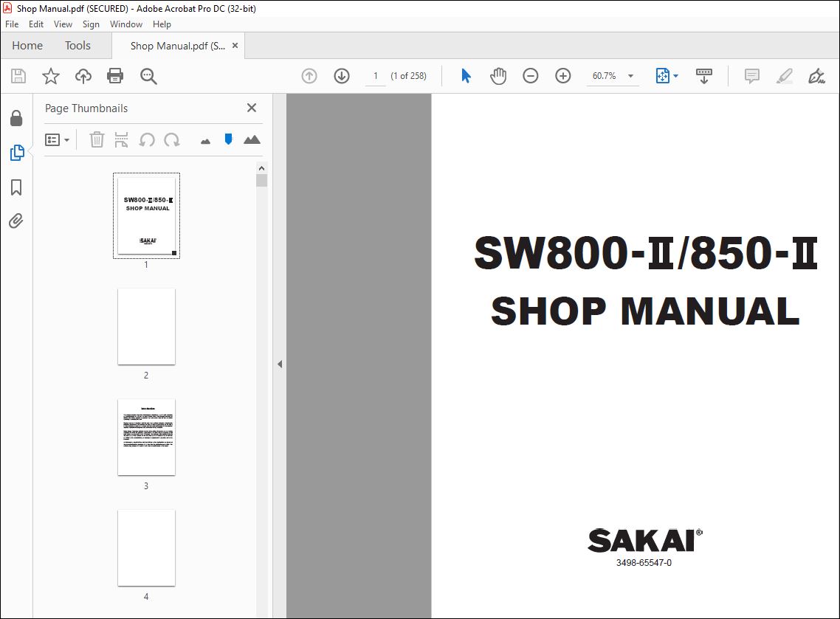Enlarge thumbnail size large mountain icon
This screenshot has width=840, height=619.
click(252, 139)
